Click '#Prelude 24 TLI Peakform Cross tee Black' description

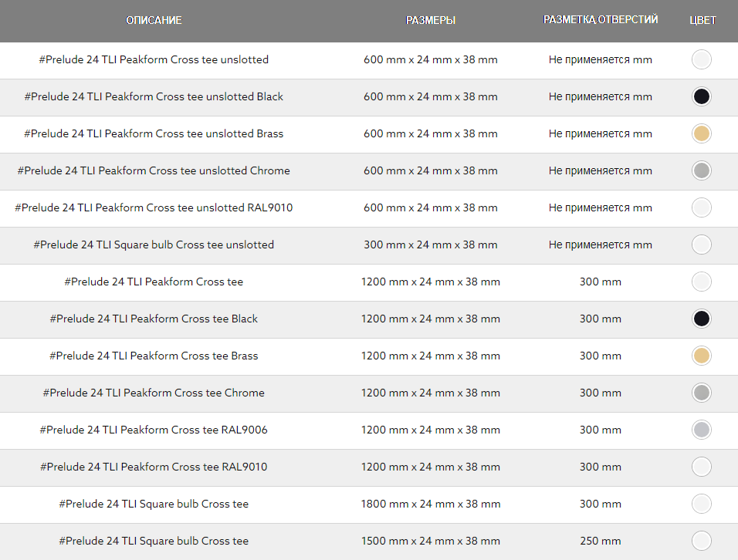pyautogui.click(x=154, y=319)
